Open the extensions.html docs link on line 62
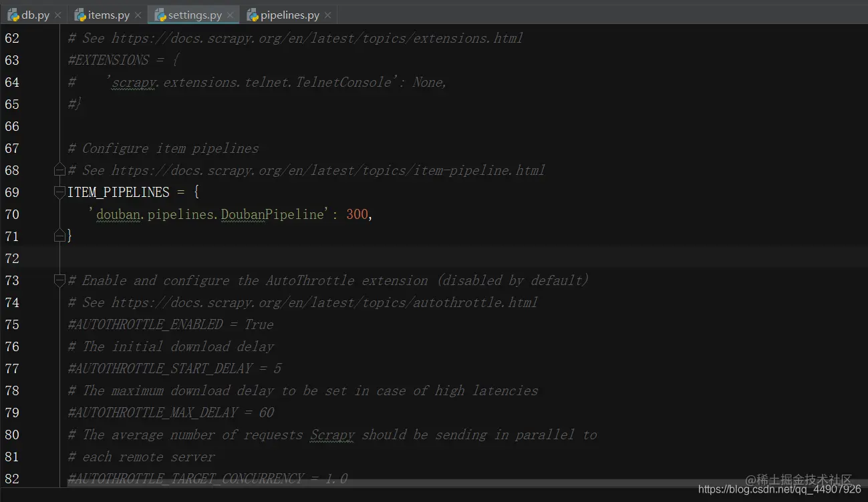Viewport: 868px width, 502px height. tap(317, 38)
